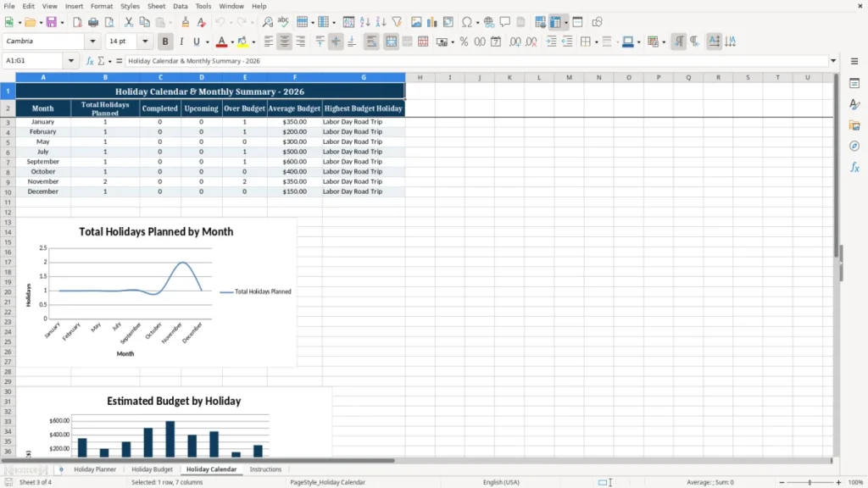Screen dimensions: 868x488
Task: Select the Clone Formatting paintbrush
Action: point(186,22)
